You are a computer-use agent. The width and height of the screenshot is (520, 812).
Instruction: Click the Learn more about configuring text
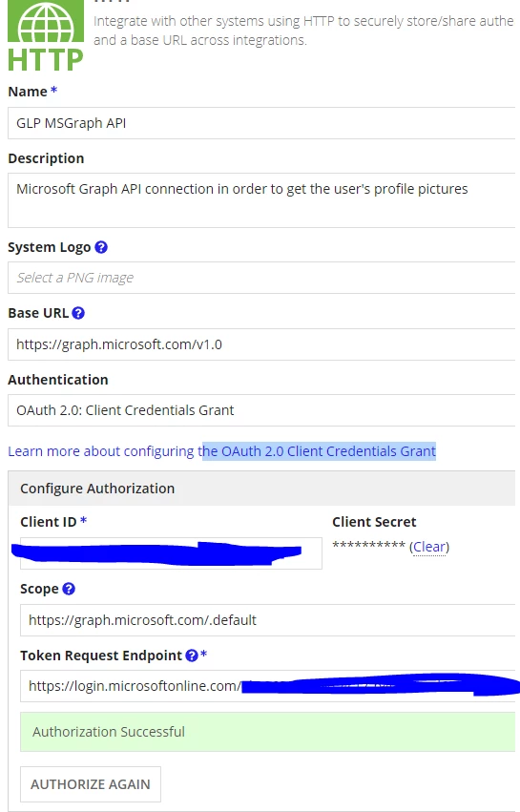pyautogui.click(x=101, y=451)
